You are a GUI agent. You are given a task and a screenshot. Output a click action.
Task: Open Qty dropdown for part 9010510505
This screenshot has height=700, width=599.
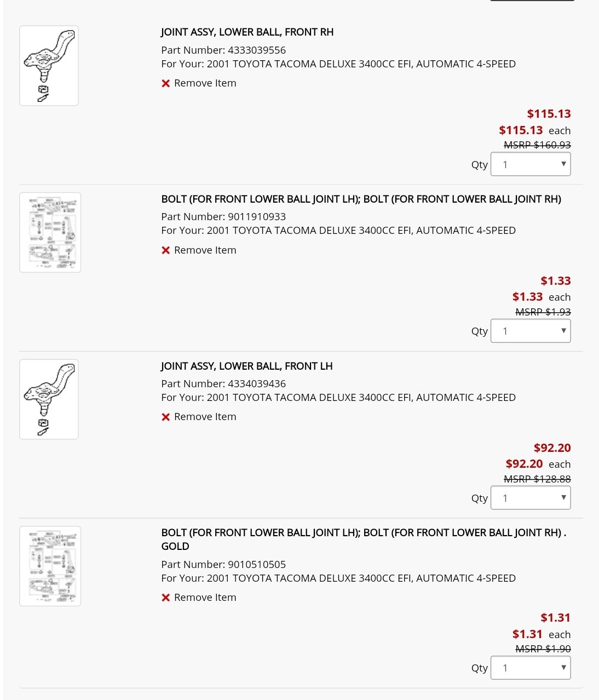[531, 668]
